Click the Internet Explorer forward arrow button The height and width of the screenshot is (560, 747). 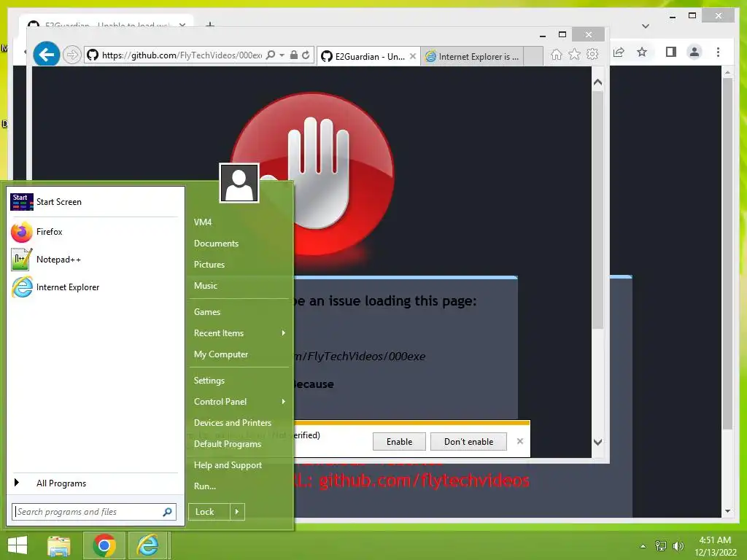(x=72, y=55)
